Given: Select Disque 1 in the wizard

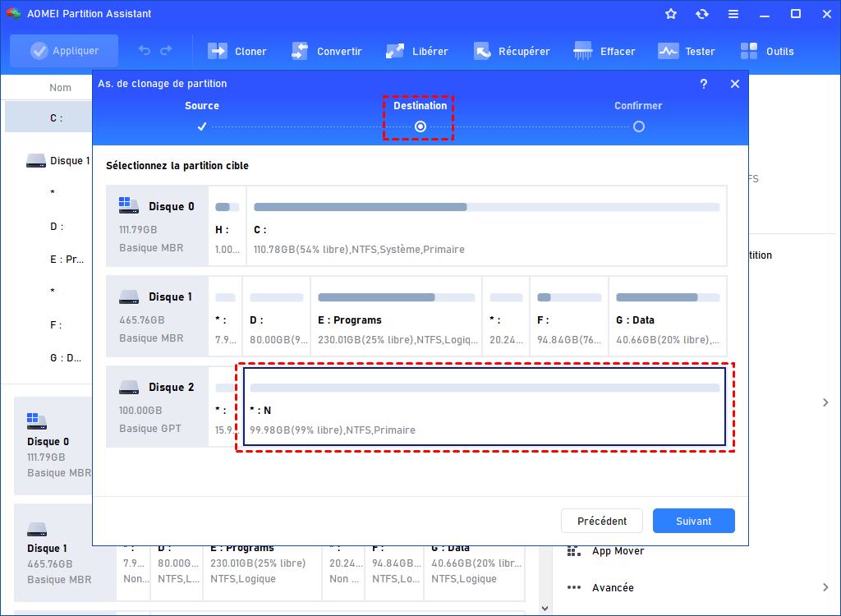Looking at the screenshot, I should 157,316.
